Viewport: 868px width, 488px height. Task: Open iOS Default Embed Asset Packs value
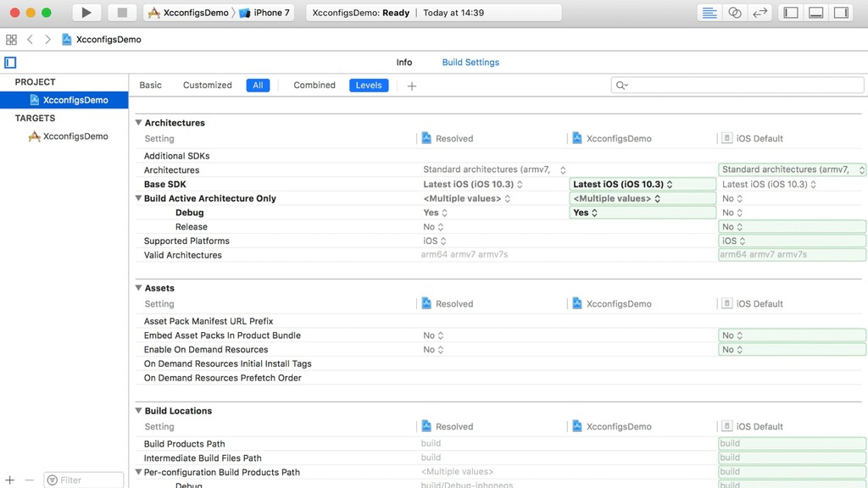point(792,335)
